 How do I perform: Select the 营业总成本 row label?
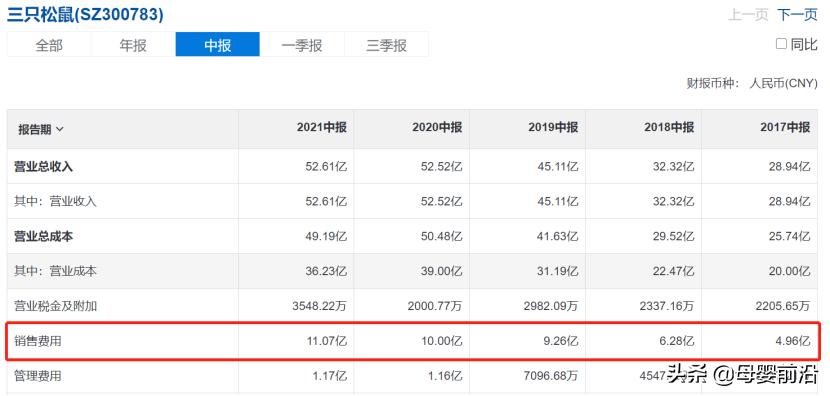click(43, 236)
